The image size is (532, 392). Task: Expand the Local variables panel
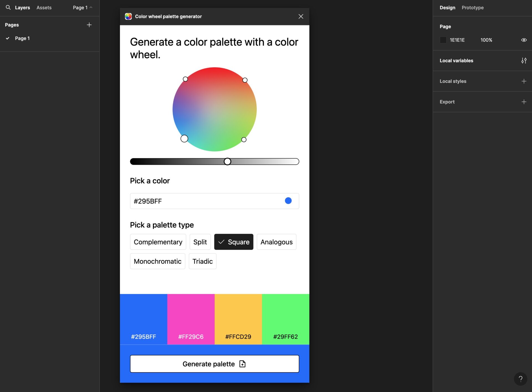(x=524, y=61)
